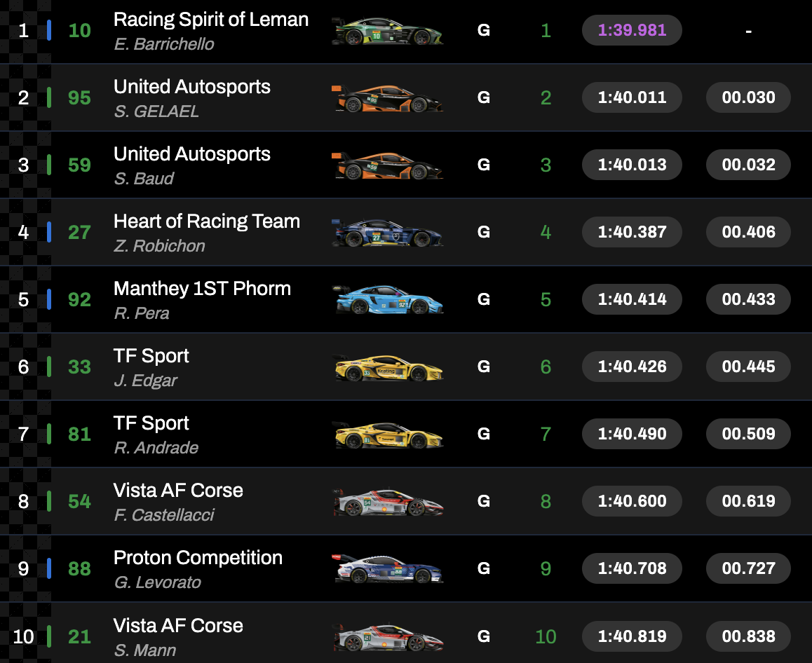Click the silver-red #54 Vista AF Corse car
This screenshot has width=812, height=663.
387,502
